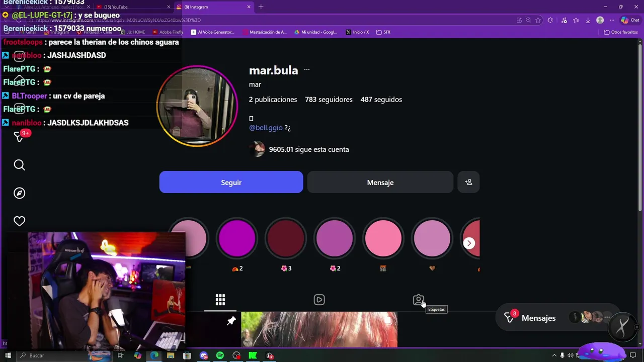Click the Mensaje button
The width and height of the screenshot is (644, 362).
380,182
